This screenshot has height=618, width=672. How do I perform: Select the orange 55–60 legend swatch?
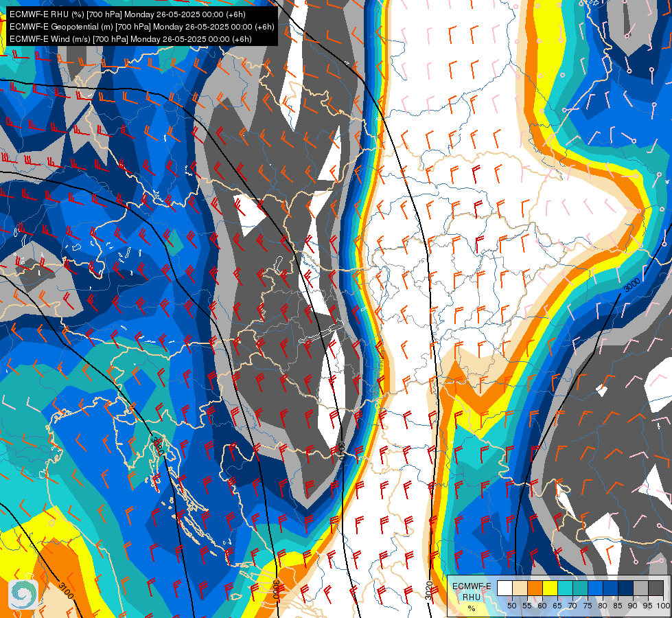click(535, 588)
